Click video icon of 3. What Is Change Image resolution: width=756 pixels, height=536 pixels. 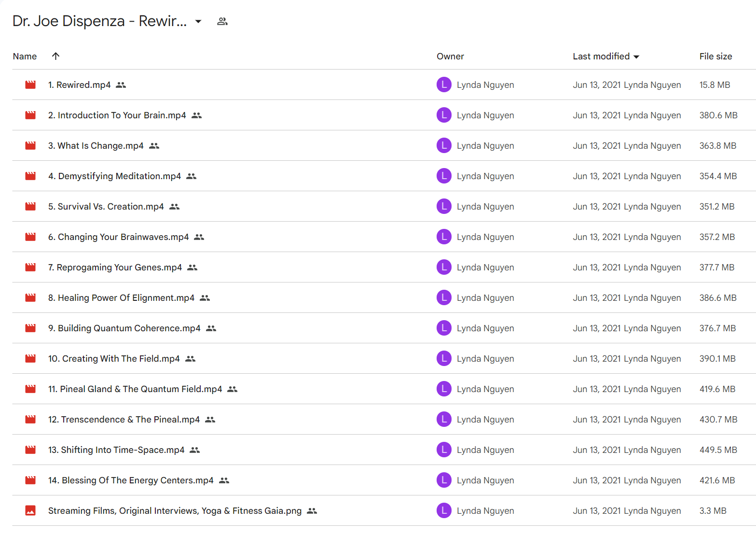(30, 145)
